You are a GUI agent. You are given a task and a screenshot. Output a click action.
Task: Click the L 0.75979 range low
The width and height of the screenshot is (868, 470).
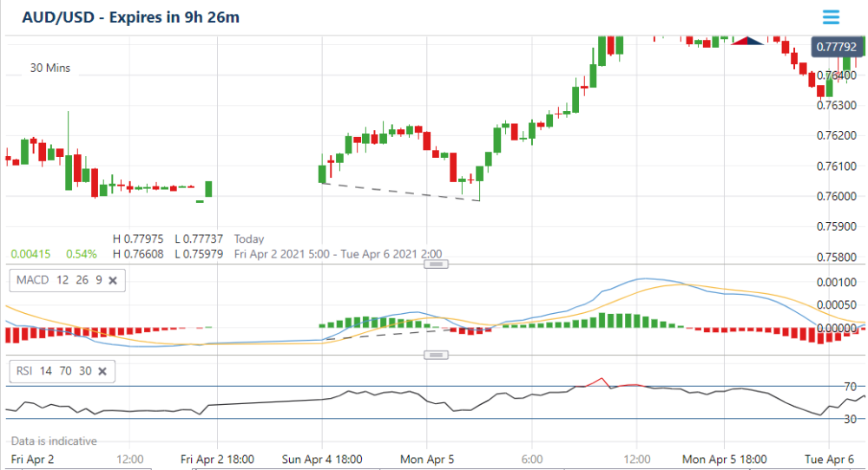click(x=199, y=254)
